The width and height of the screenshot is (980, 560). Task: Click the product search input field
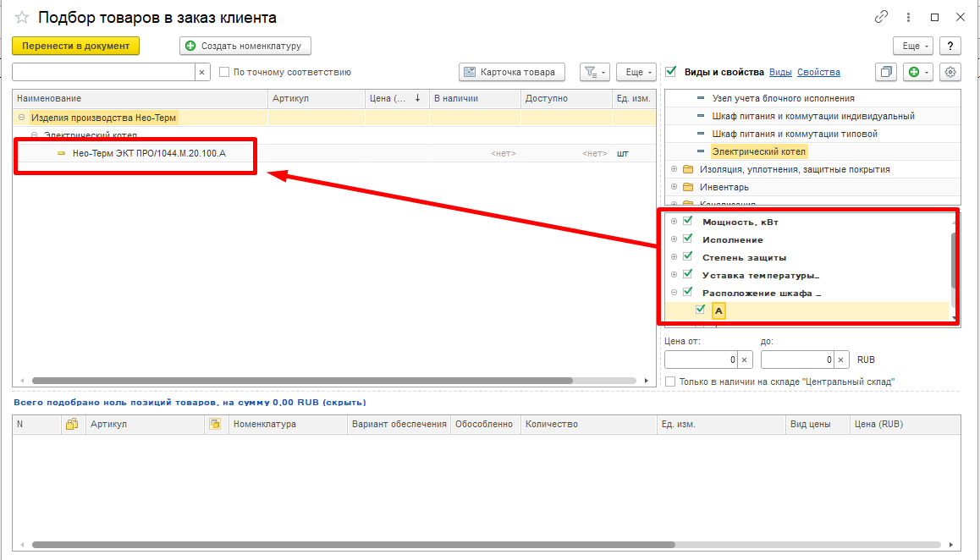click(104, 72)
